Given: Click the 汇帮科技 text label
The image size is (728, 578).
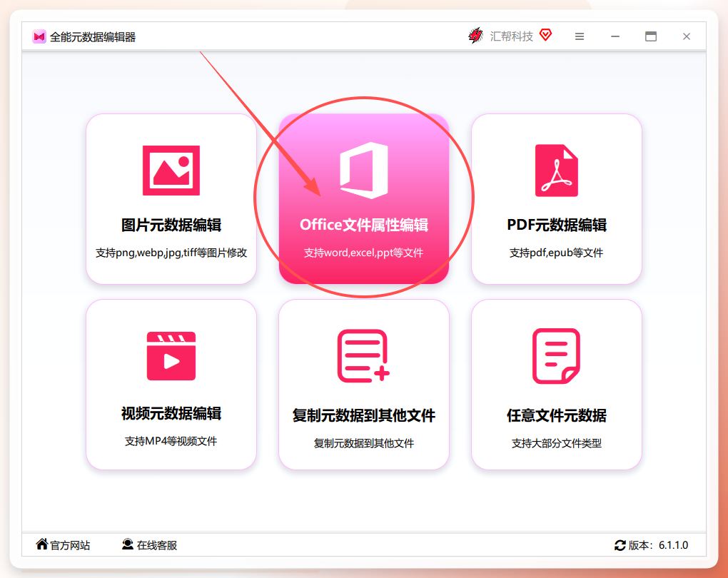Looking at the screenshot, I should [x=511, y=36].
